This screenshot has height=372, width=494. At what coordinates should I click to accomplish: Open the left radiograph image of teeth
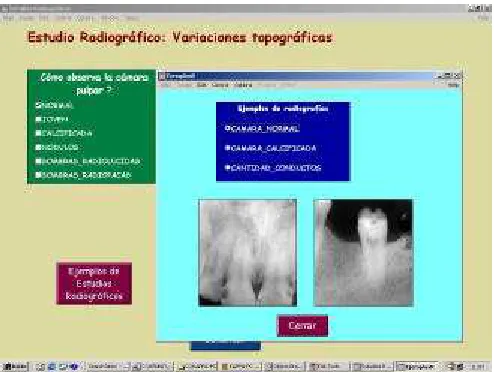click(247, 253)
